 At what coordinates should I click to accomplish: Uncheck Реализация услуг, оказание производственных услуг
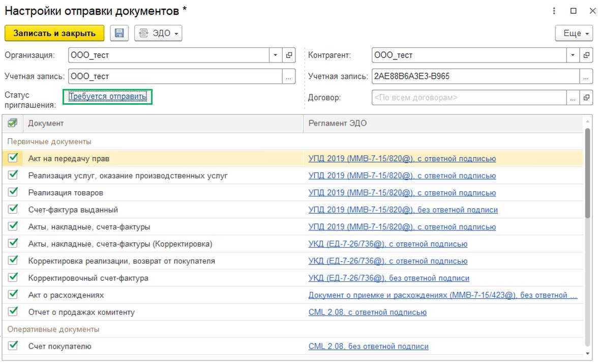coord(13,175)
